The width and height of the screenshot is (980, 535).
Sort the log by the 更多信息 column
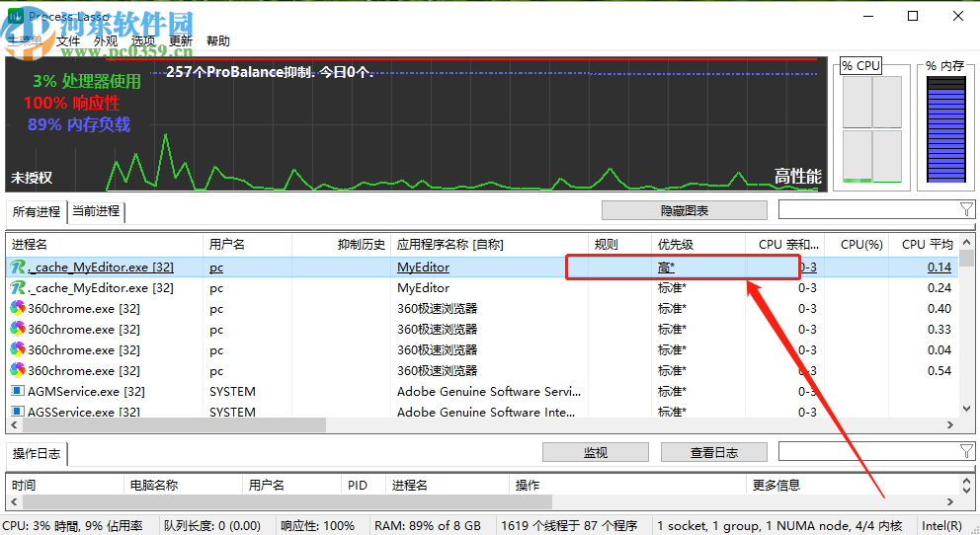(854, 485)
